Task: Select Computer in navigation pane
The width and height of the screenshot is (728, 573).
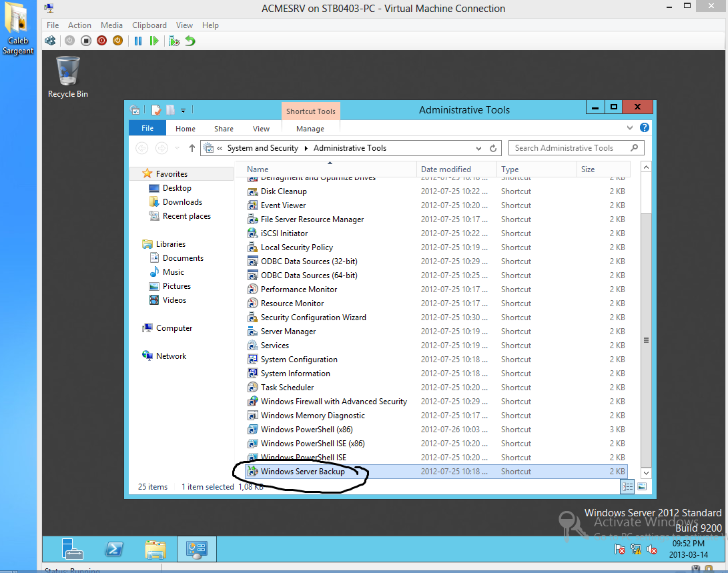Action: click(173, 328)
